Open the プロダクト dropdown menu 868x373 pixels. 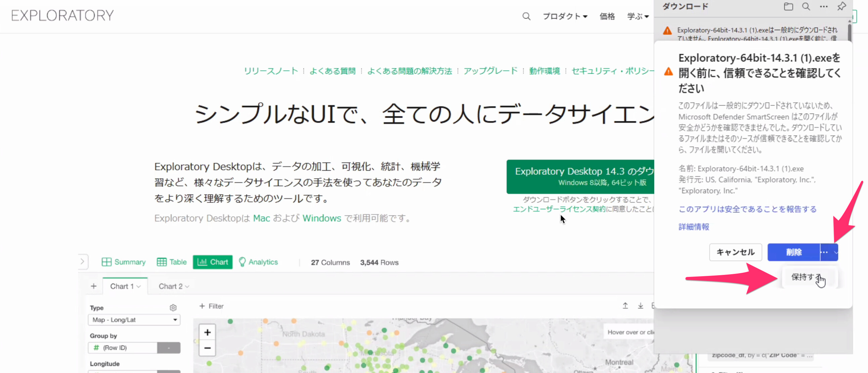pyautogui.click(x=565, y=16)
